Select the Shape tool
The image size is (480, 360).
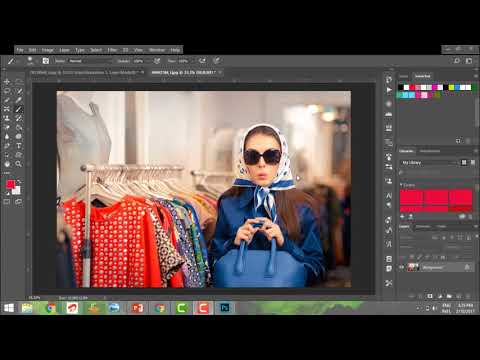coord(19,155)
